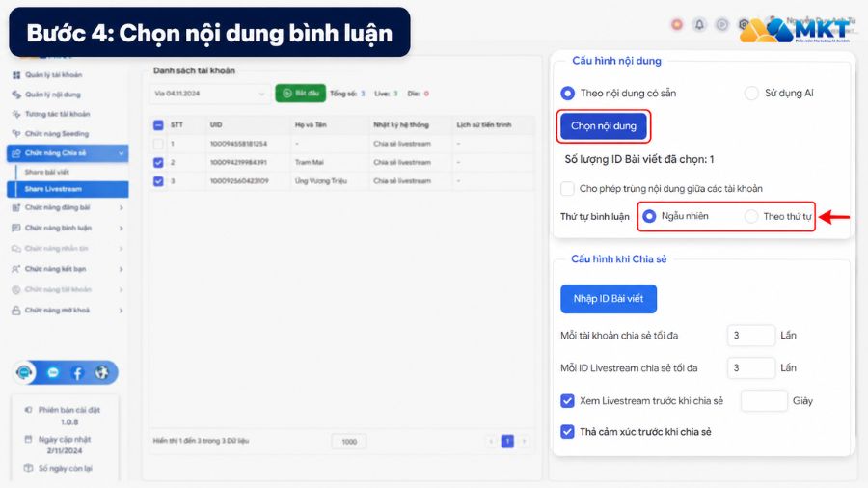Click the Phiên bản cài đặt icon
The height and width of the screenshot is (488, 868).
point(28,410)
